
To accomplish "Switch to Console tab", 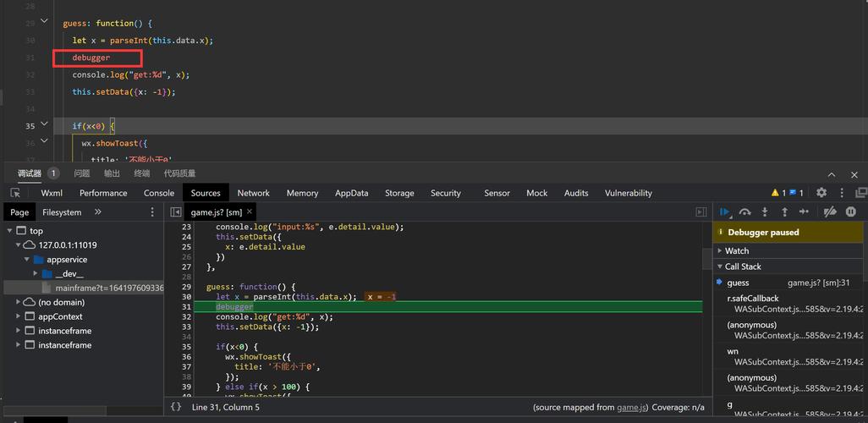I will 159,193.
